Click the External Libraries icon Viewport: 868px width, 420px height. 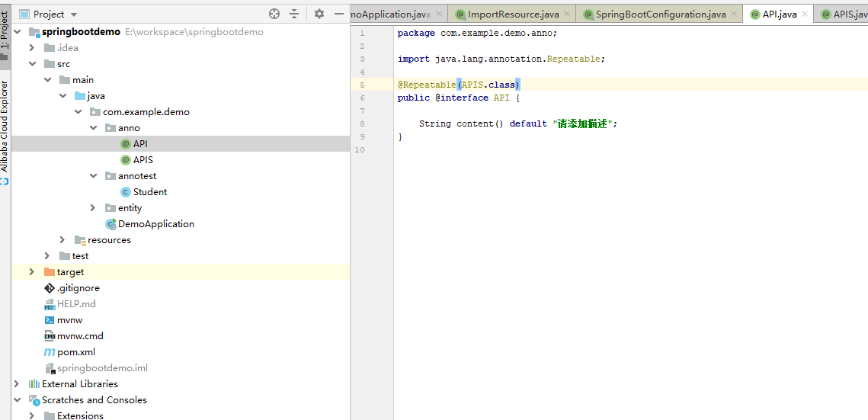pyautogui.click(x=34, y=384)
